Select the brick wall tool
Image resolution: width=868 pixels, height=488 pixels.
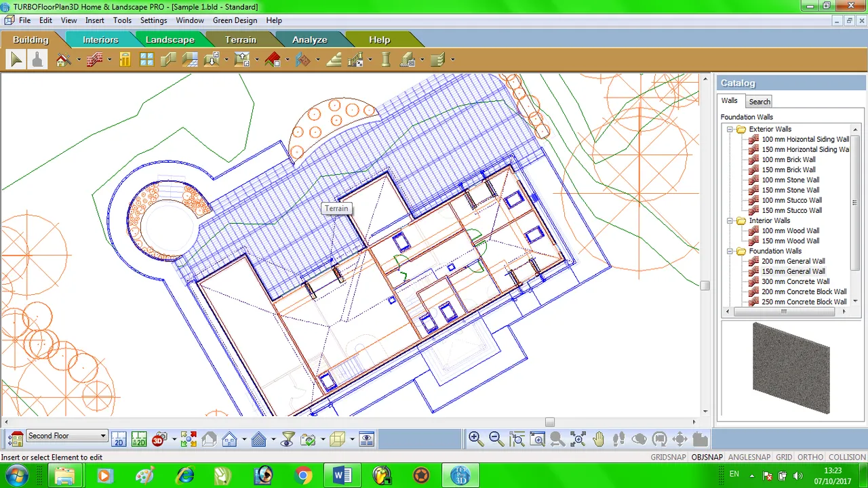coord(95,60)
